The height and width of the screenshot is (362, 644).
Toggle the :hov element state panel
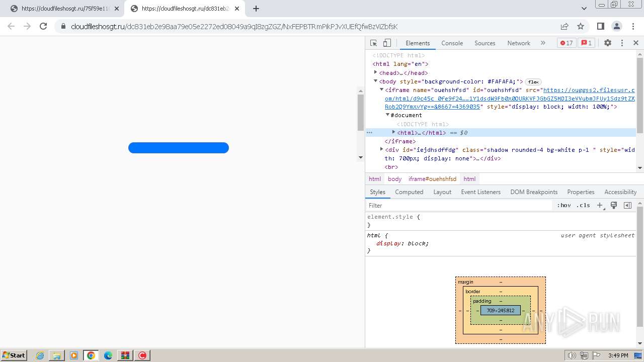tap(564, 205)
